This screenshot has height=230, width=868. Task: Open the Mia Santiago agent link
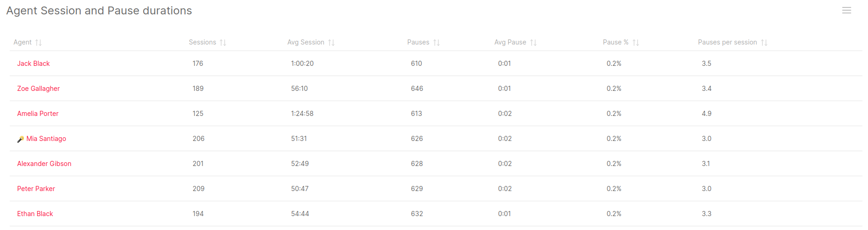pyautogui.click(x=46, y=139)
